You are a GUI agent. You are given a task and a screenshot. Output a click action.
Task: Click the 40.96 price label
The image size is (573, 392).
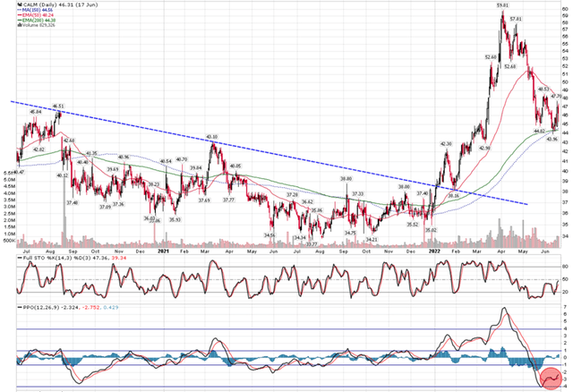(x=124, y=158)
